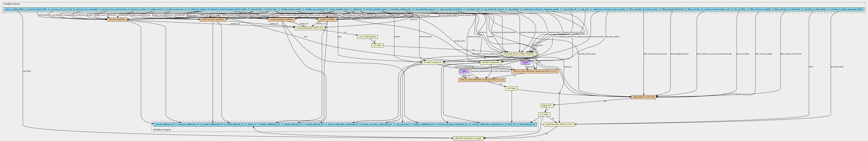Open the pindel parallel workflow step
The image size is (868, 141).
click(x=213, y=20)
